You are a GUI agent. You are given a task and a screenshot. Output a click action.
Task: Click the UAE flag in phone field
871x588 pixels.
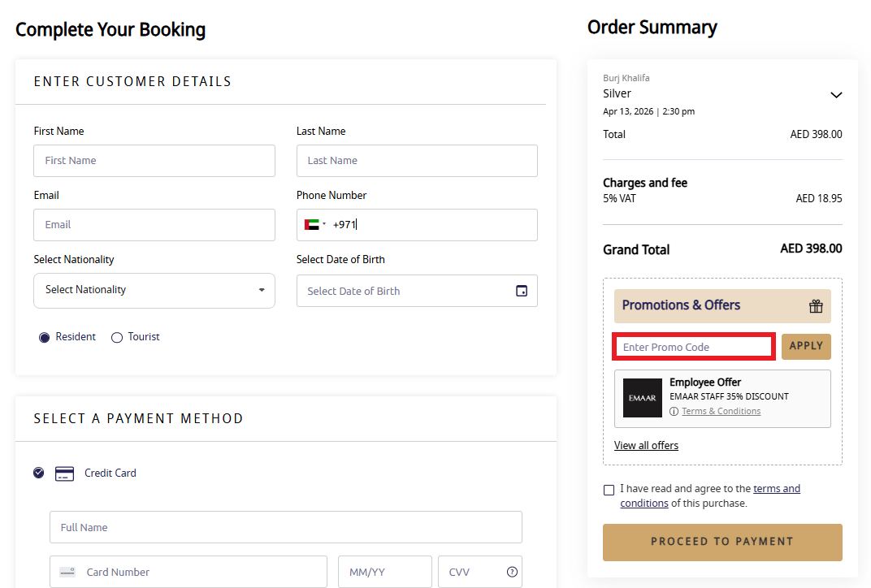(x=312, y=224)
